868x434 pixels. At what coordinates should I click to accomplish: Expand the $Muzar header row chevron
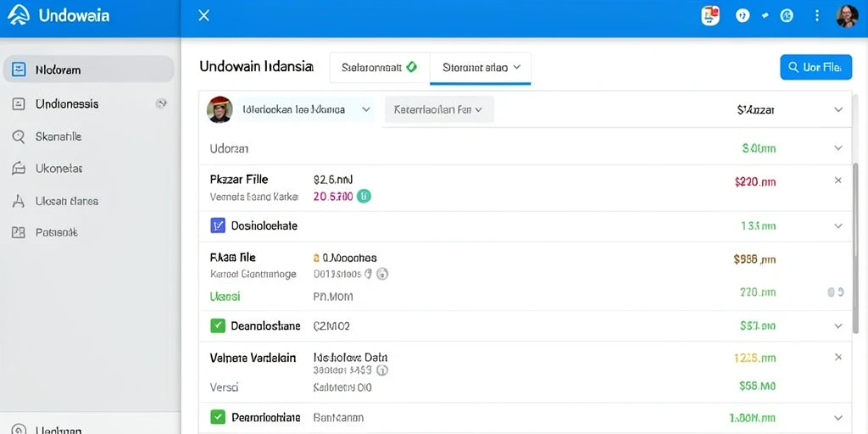tap(838, 110)
